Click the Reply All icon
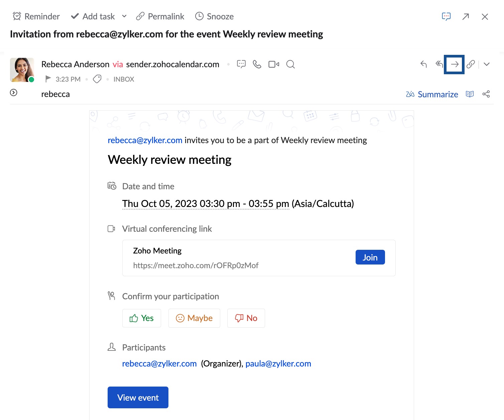 click(x=439, y=64)
